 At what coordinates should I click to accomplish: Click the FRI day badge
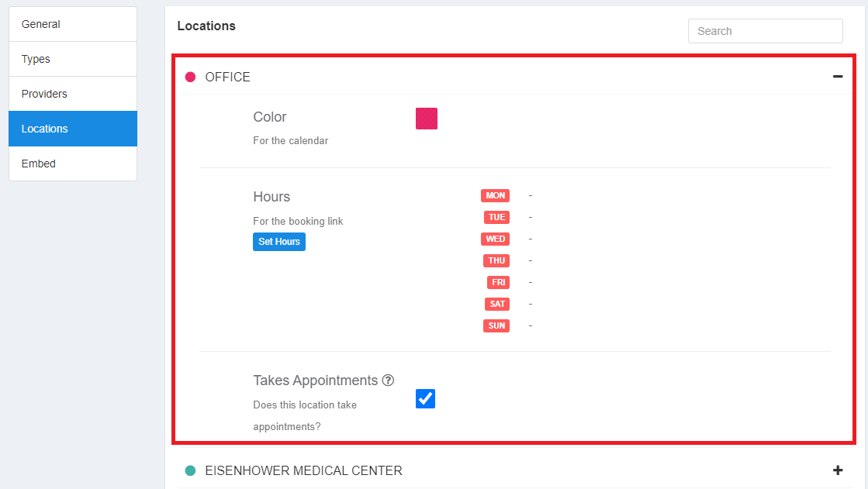click(x=498, y=283)
